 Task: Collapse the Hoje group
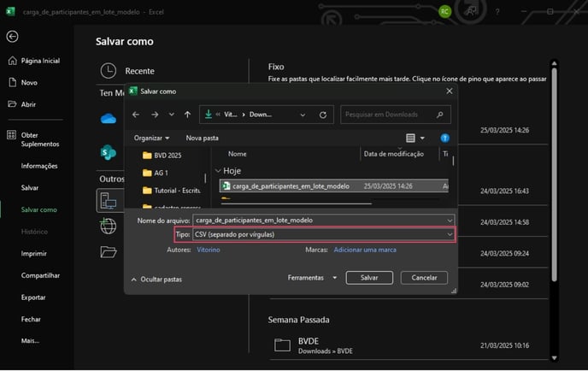point(218,171)
